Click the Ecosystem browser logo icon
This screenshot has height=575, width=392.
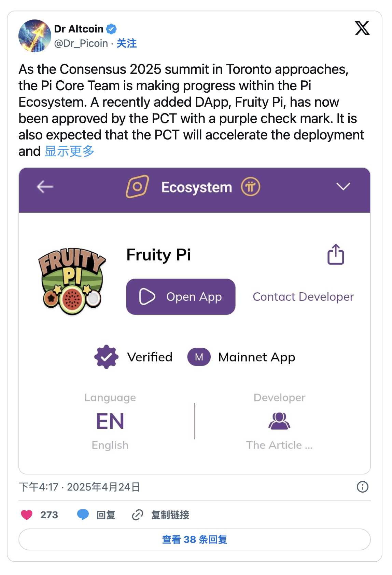pos(137,187)
